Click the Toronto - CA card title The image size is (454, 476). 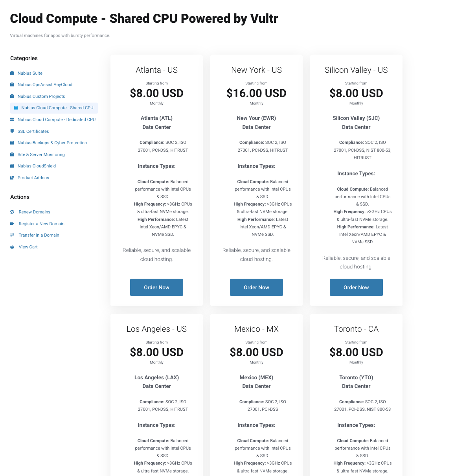[356, 329]
